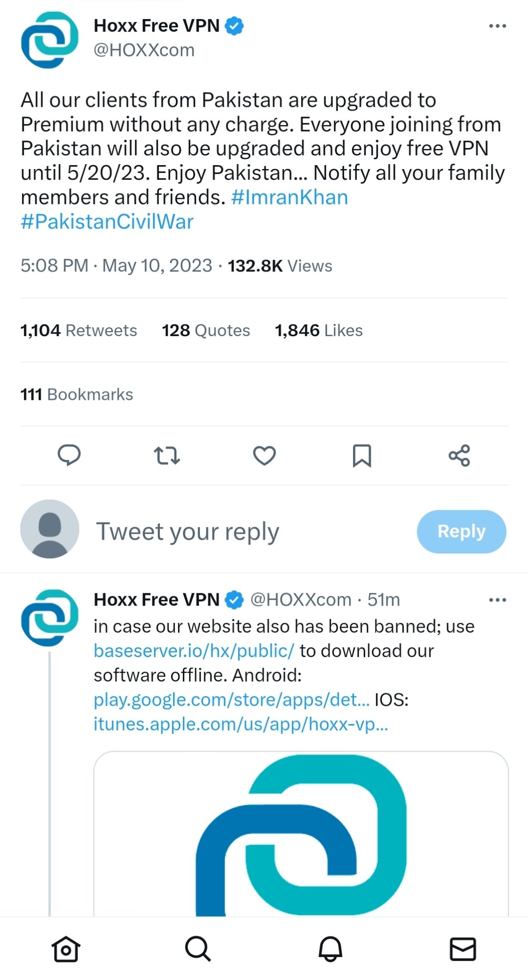Open the Hoxx logo image preview
Viewport: 528px width, 980px height.
coord(301,833)
